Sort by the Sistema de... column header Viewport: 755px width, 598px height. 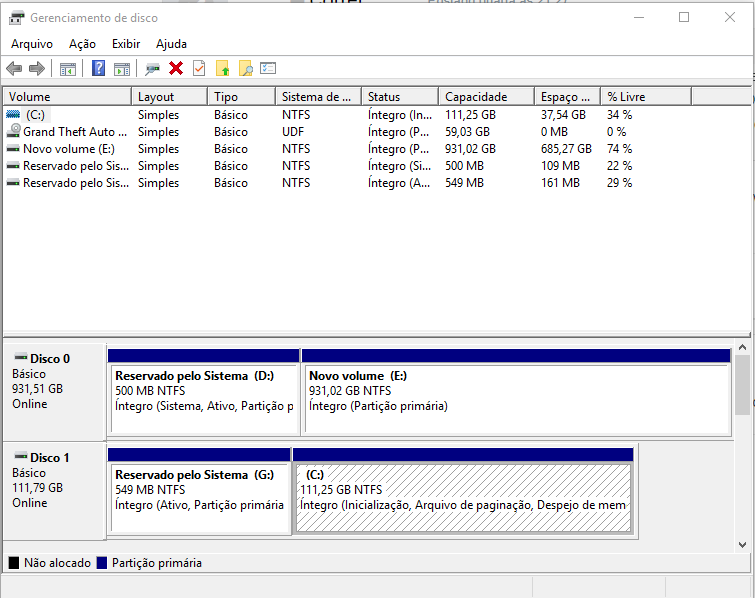tap(319, 97)
